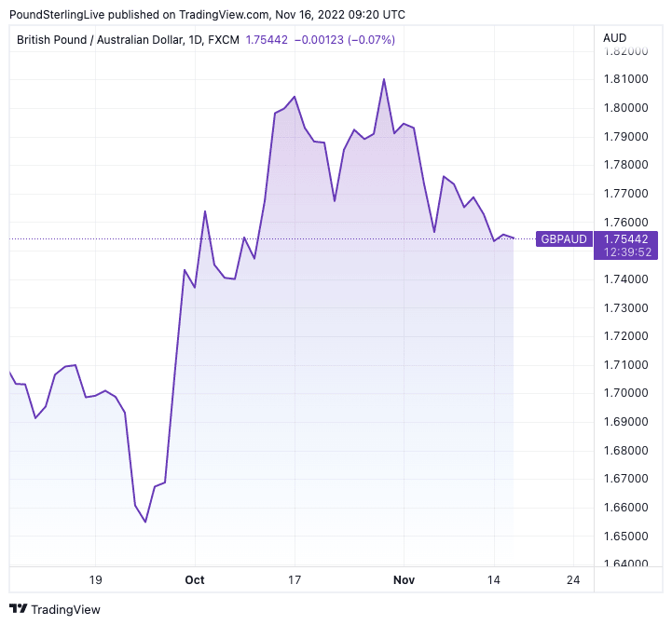The height and width of the screenshot is (625, 672).
Task: Select the Oct label on time axis
Action: pyautogui.click(x=195, y=579)
